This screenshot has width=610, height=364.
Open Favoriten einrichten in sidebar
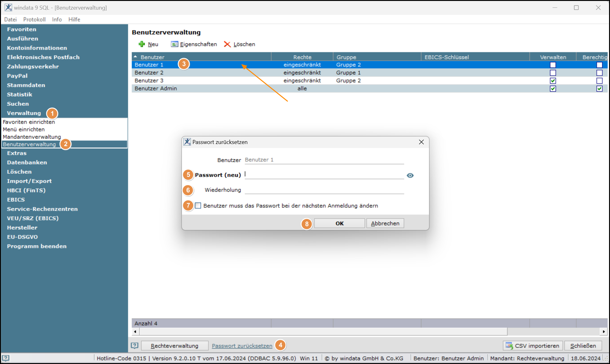coord(29,122)
